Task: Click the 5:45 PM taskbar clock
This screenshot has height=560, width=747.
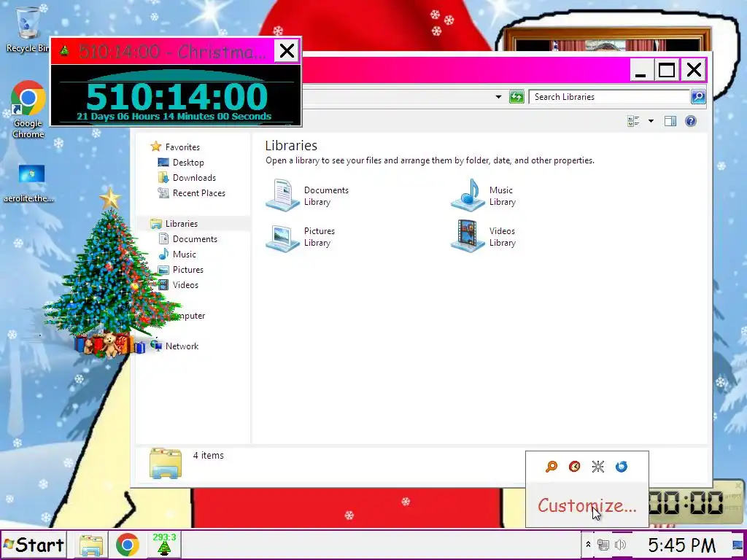Action: [681, 545]
